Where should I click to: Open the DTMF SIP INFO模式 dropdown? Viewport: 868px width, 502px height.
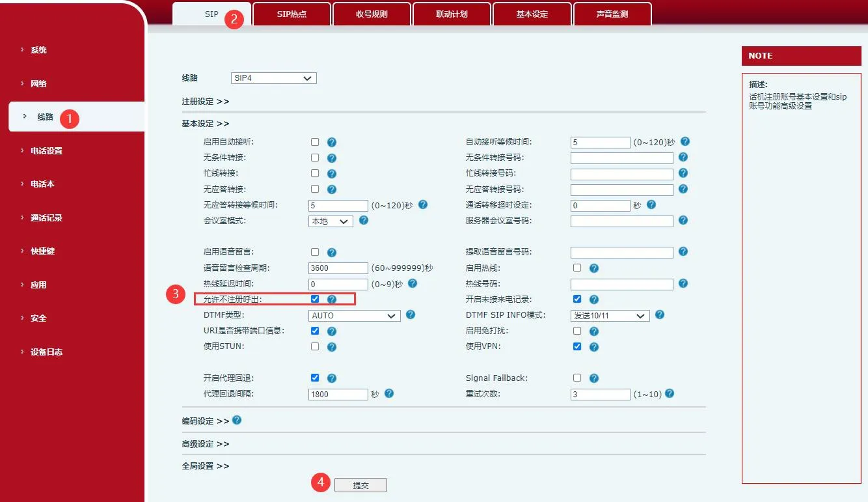coord(610,315)
